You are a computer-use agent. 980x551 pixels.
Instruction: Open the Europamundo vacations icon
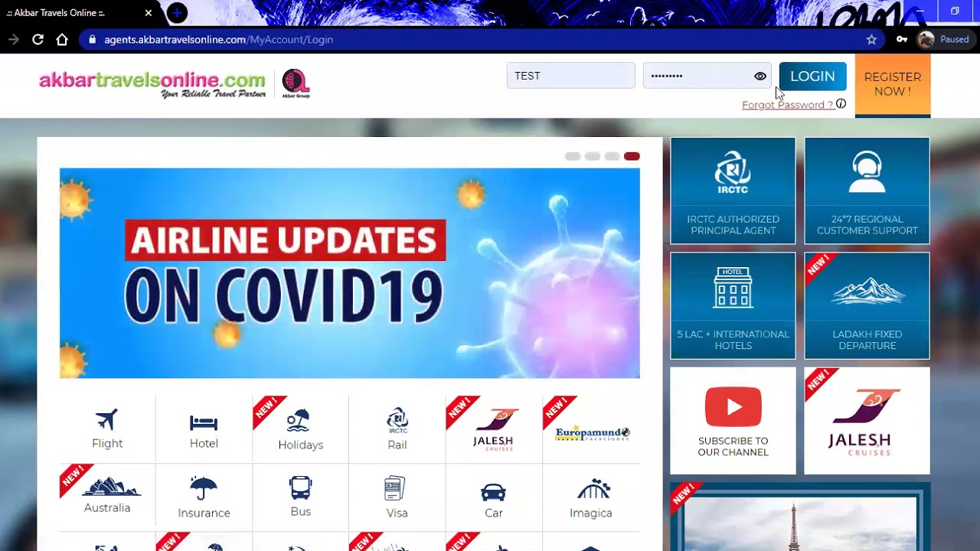(592, 433)
